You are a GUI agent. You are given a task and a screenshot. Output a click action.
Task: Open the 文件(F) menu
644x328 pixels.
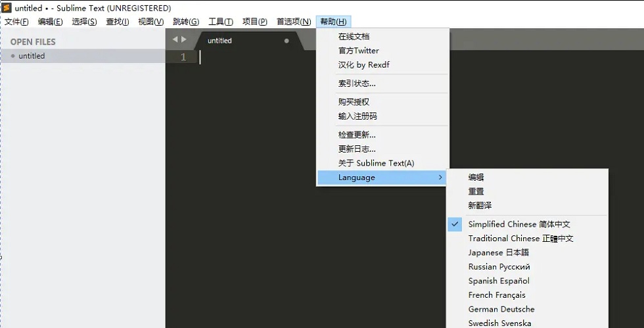tap(16, 22)
